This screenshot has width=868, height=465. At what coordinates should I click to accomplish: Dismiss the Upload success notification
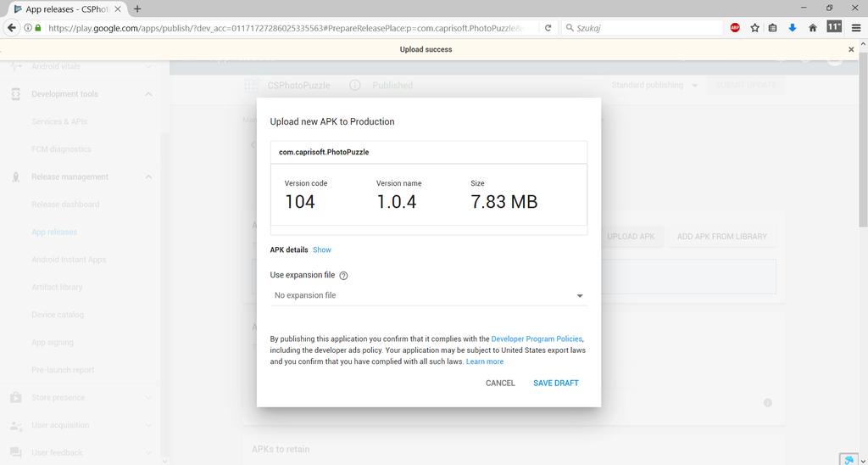coord(851,49)
